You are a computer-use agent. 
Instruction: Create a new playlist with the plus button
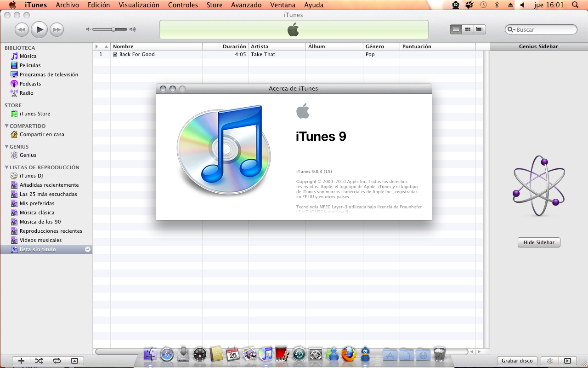pos(21,361)
